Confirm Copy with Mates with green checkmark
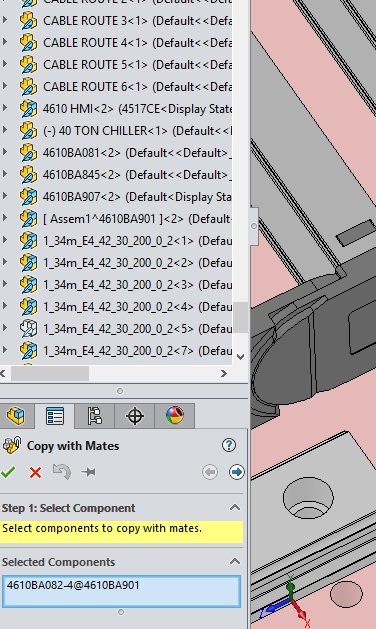 pyautogui.click(x=8, y=472)
